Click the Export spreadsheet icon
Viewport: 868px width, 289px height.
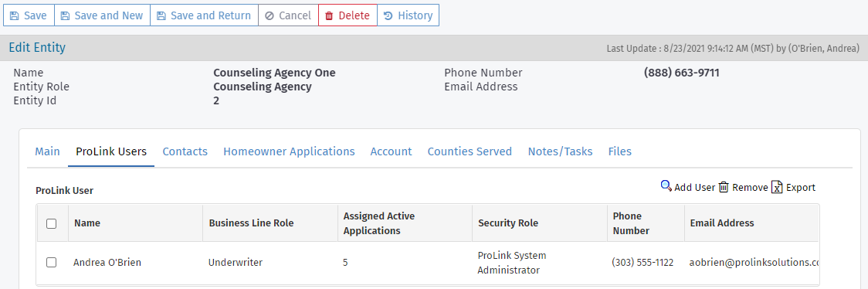pos(777,187)
